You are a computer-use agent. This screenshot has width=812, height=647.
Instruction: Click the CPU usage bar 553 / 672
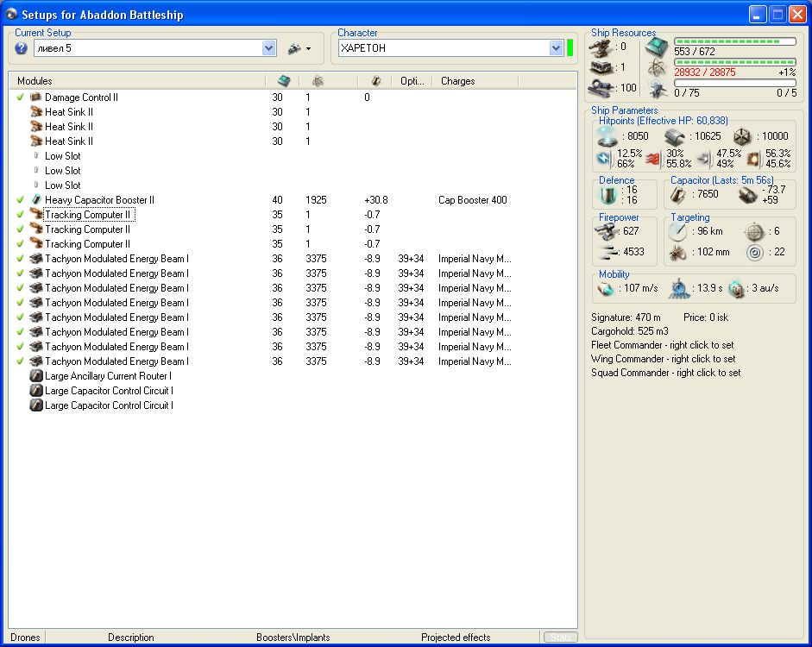tap(735, 41)
